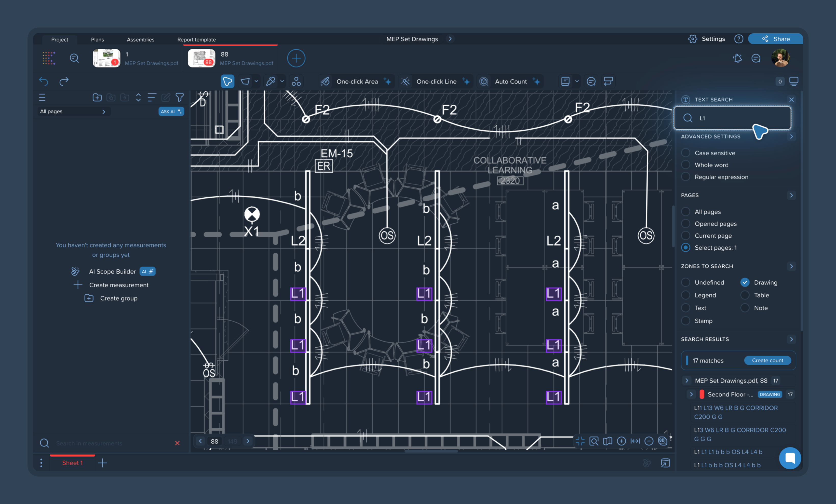Click the undo arrow icon
Screen dimensions: 836x504
(x=43, y=81)
